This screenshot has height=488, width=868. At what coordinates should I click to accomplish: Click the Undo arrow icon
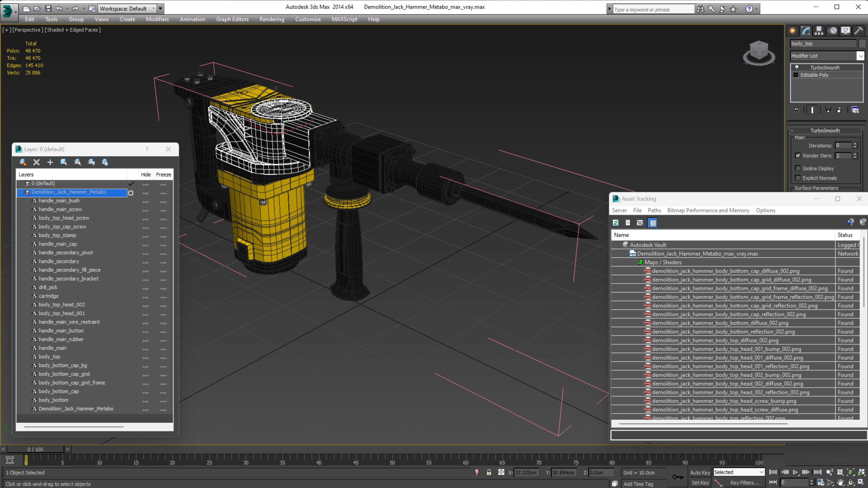(59, 9)
